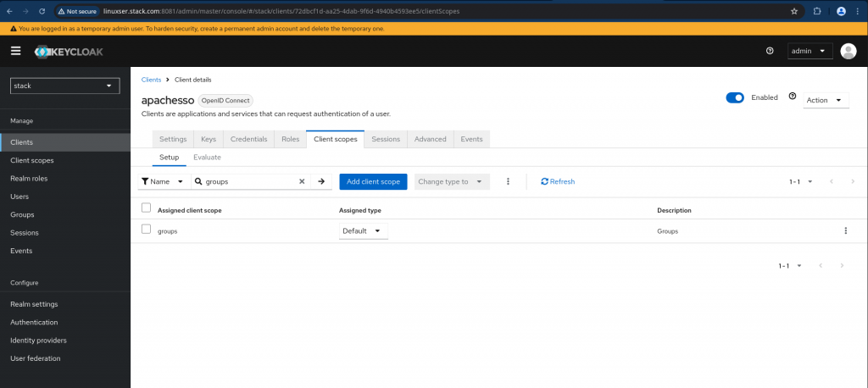Open browser extensions puzzle icon
This screenshot has width=868, height=388.
coord(817,11)
